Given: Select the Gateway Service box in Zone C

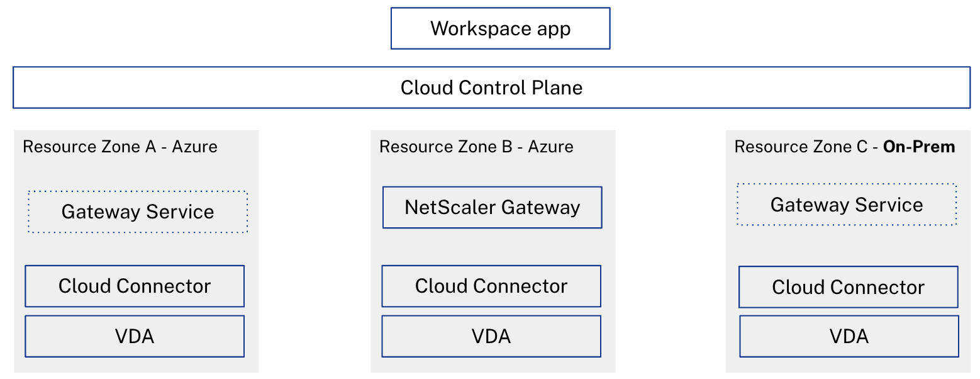Looking at the screenshot, I should point(847,205).
